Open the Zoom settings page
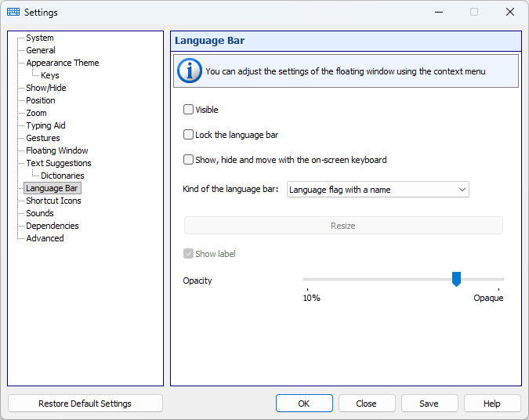Screen dimensions: 529x420 (36, 113)
